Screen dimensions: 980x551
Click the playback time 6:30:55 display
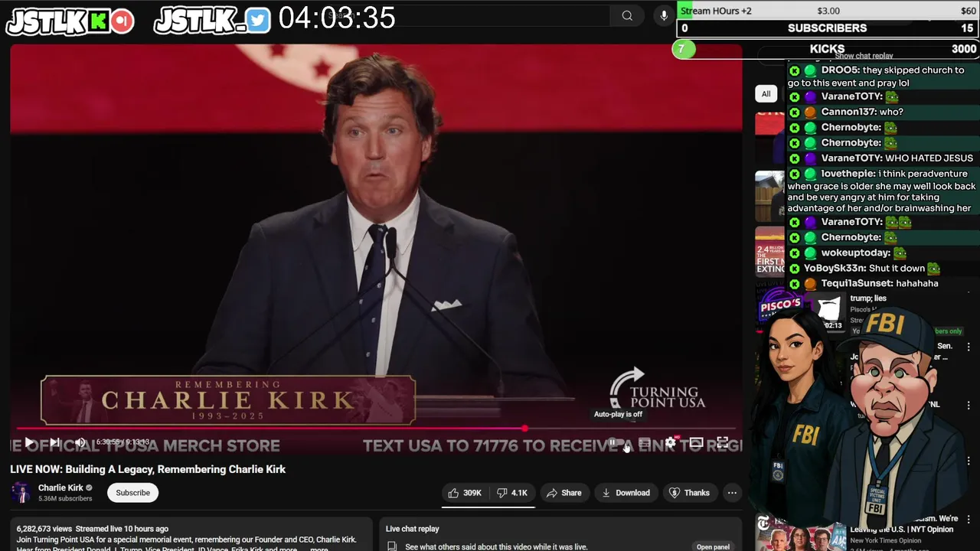click(122, 442)
